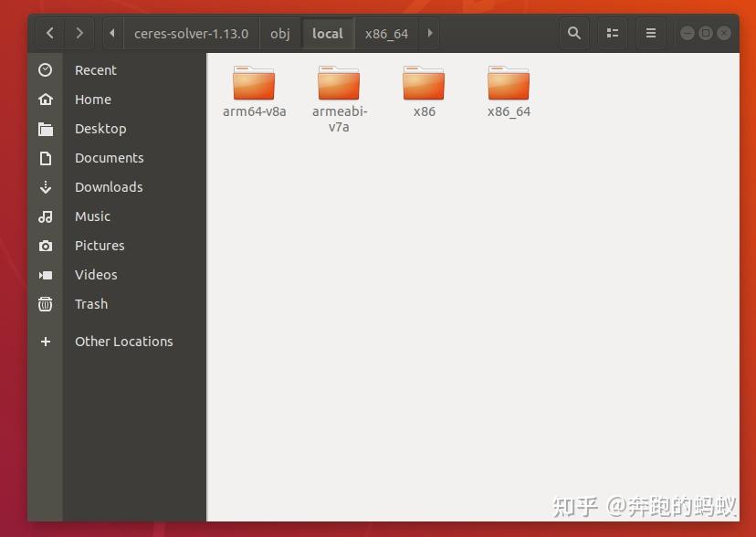Click the Desktop folder icon in sidebar
Screen dimensions: 756x537
(x=46, y=129)
